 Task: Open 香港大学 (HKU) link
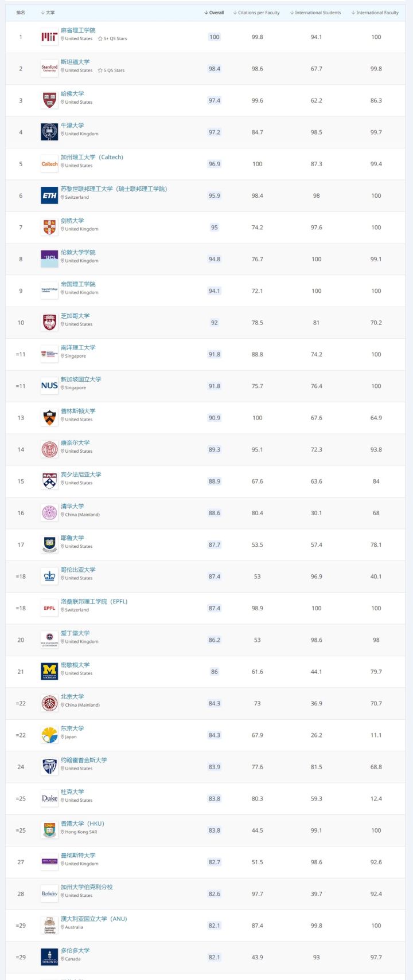pyautogui.click(x=83, y=824)
